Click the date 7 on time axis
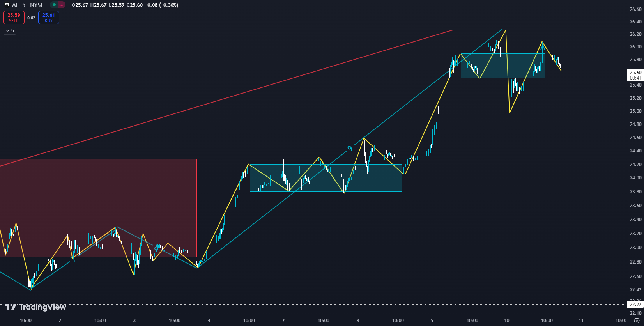Viewport: 644px width, 326px height. [x=283, y=321]
